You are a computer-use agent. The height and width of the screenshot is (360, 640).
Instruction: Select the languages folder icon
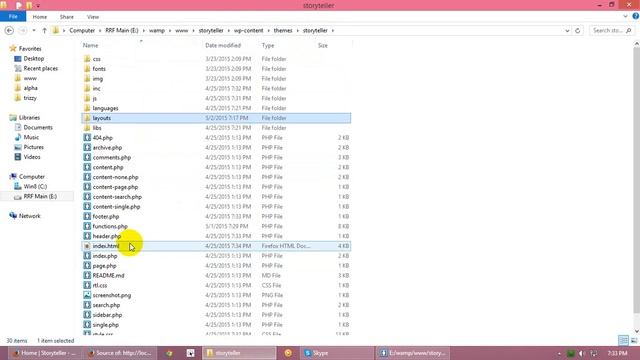tap(87, 108)
